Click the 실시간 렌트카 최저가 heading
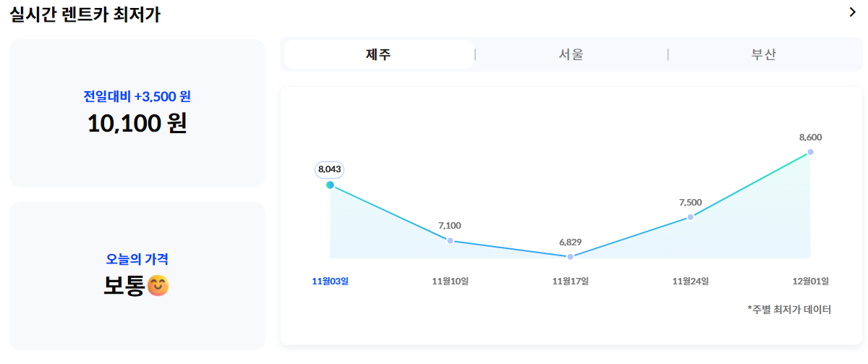868x364 pixels. coord(85,14)
